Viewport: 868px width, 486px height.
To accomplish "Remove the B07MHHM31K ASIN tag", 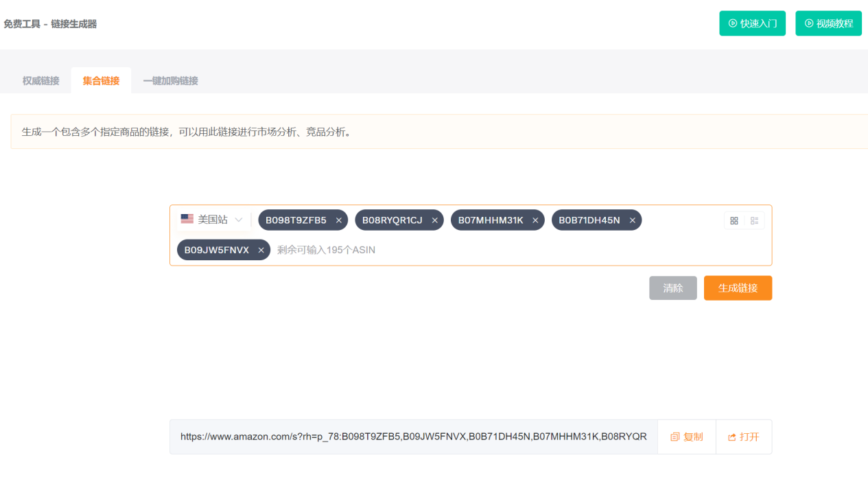I will click(535, 220).
